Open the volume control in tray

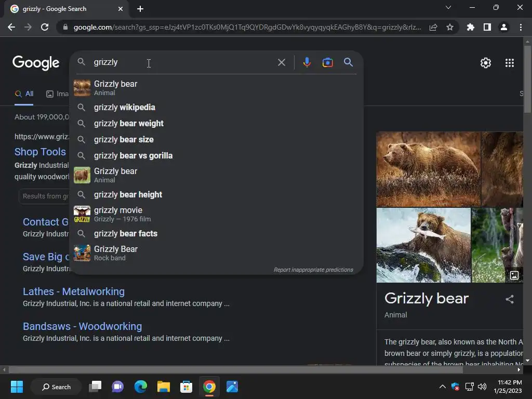(482, 387)
